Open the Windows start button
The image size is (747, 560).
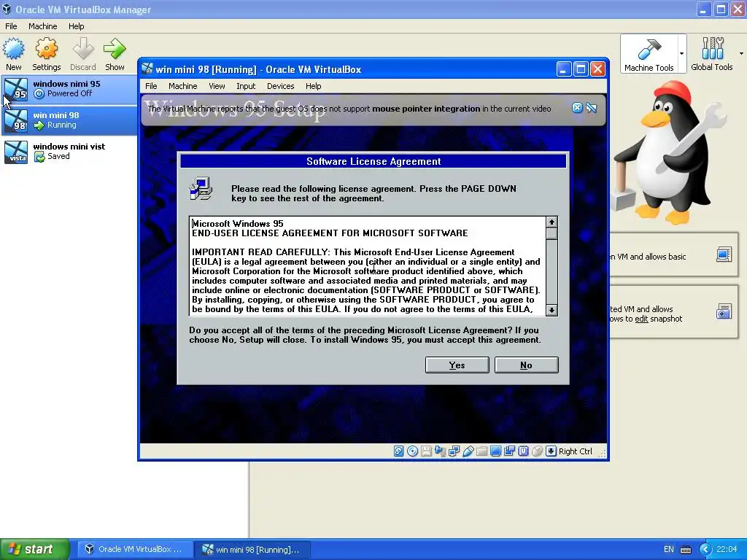point(34,549)
